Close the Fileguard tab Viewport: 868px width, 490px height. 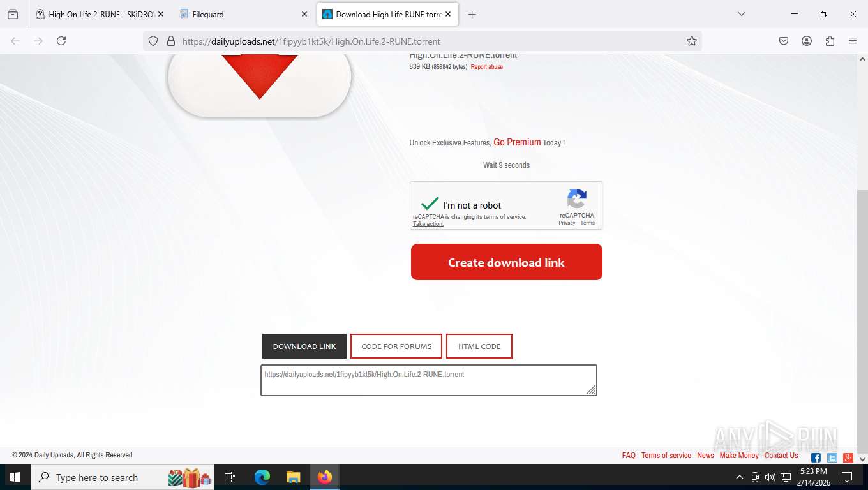[x=304, y=14]
